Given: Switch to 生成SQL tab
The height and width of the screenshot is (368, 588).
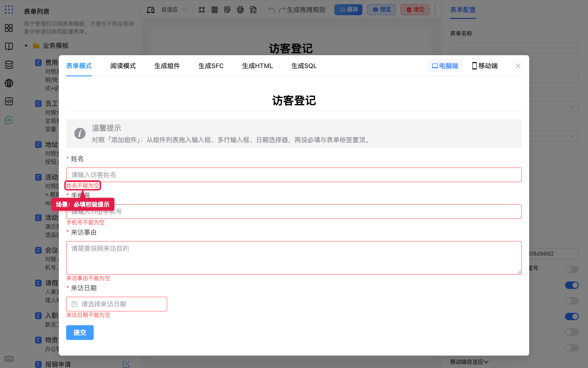Looking at the screenshot, I should (x=304, y=66).
